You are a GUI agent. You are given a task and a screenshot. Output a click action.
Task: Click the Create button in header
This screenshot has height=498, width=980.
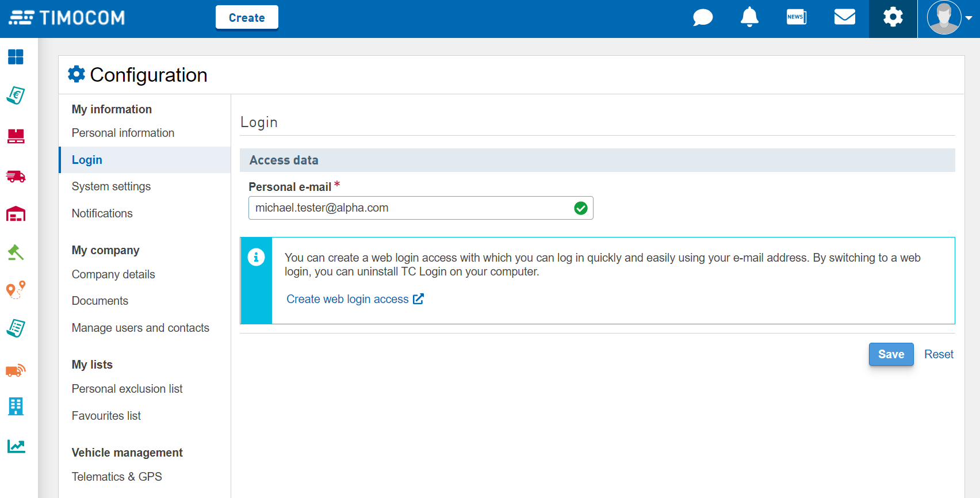click(x=247, y=17)
